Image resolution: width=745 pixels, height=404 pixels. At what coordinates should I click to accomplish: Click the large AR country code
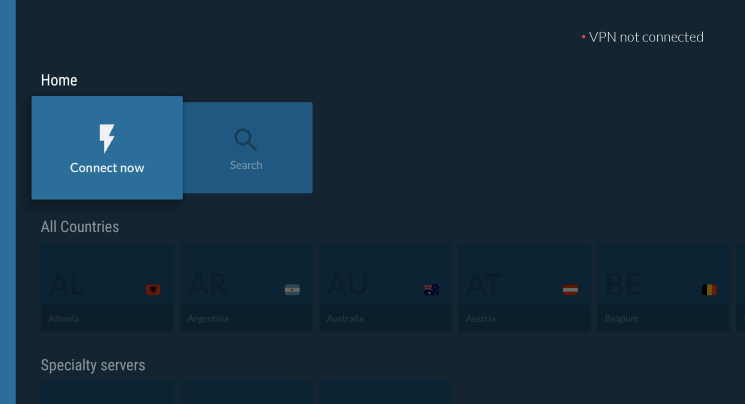point(208,285)
